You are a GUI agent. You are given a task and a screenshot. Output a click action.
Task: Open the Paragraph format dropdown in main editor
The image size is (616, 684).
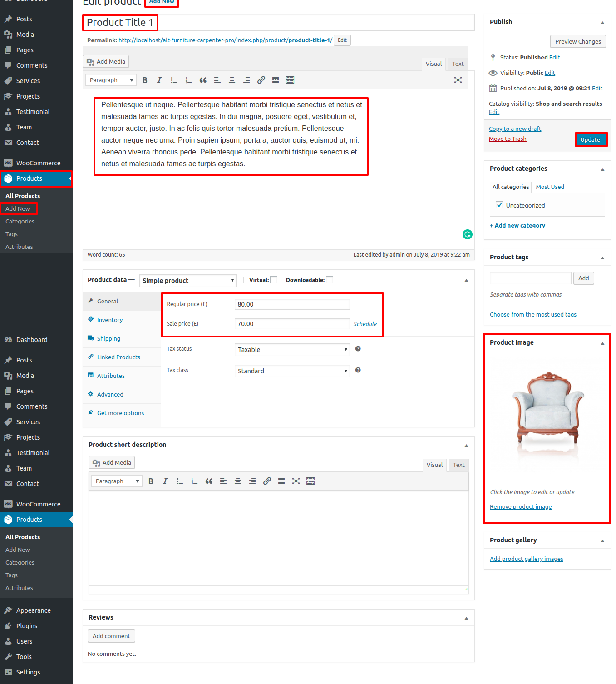[x=111, y=80]
